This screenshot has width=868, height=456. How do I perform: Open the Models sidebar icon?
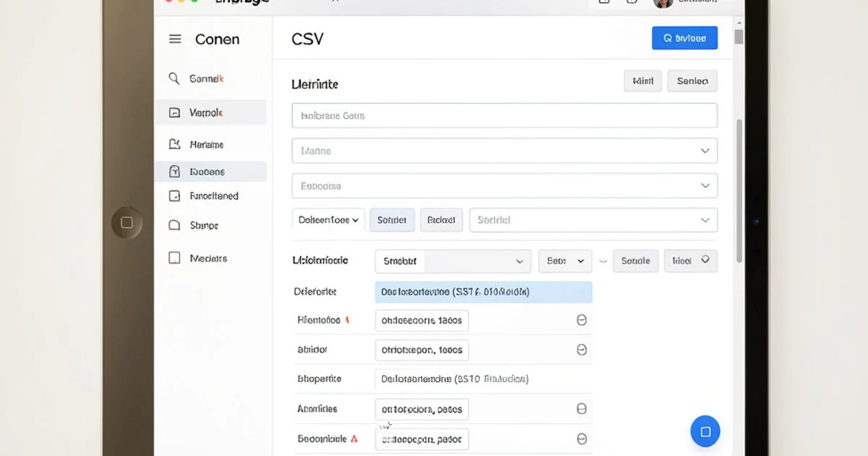(x=174, y=257)
